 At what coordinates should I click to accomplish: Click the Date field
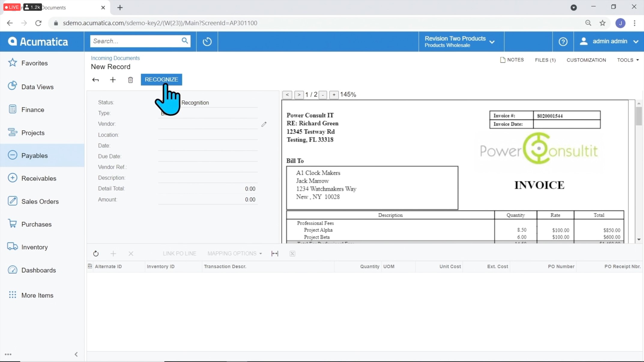(208, 145)
